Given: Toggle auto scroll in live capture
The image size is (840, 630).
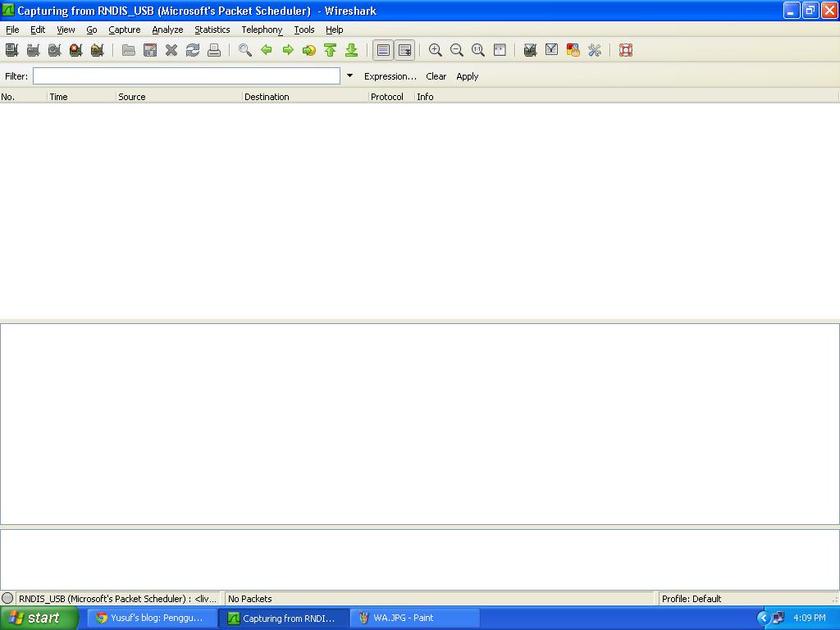Looking at the screenshot, I should coord(405,50).
